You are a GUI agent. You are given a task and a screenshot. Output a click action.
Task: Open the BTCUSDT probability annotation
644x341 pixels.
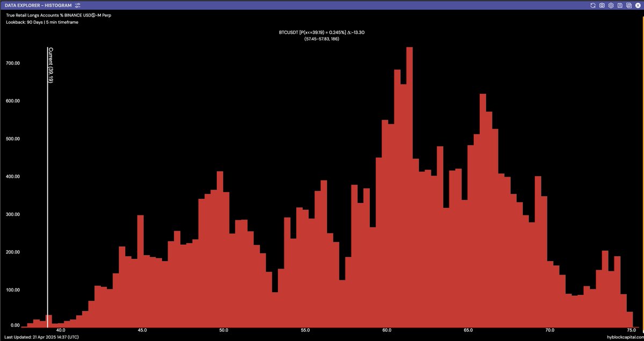321,32
